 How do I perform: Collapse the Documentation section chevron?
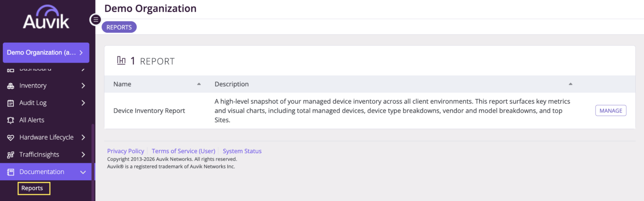(x=83, y=172)
